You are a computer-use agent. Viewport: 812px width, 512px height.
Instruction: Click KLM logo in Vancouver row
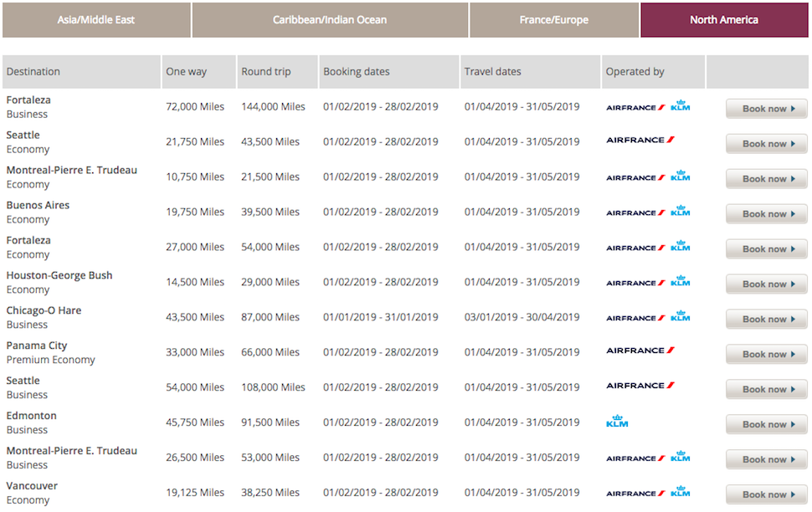point(680,491)
